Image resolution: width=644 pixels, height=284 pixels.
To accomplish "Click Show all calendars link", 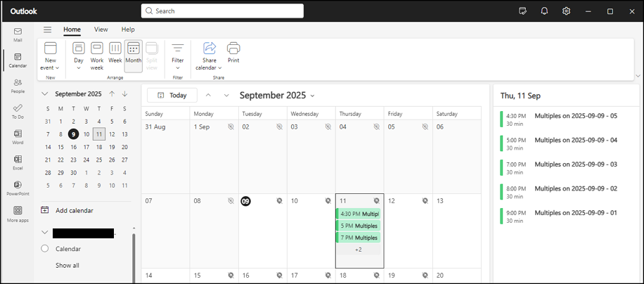I will (x=67, y=265).
